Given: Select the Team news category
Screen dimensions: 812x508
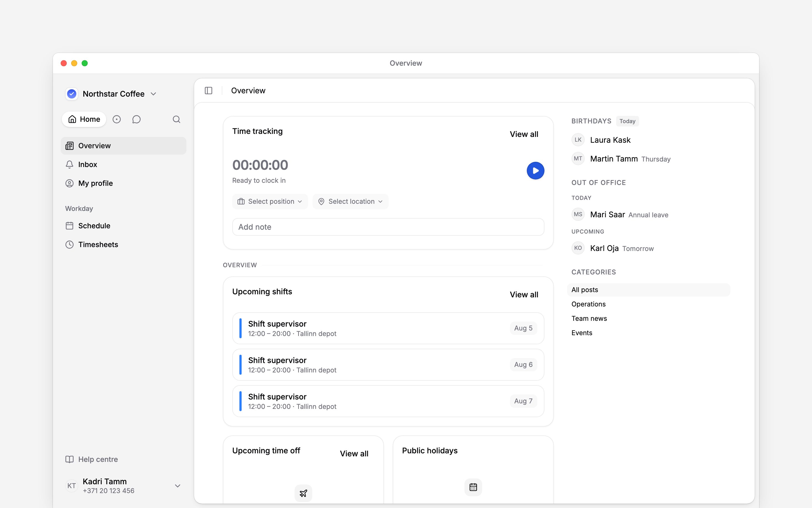Looking at the screenshot, I should [x=648, y=319].
